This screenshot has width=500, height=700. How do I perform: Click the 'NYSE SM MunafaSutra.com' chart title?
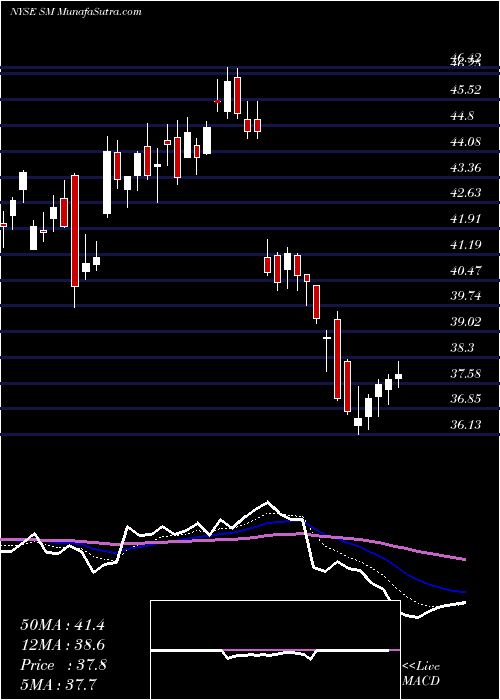pos(75,12)
